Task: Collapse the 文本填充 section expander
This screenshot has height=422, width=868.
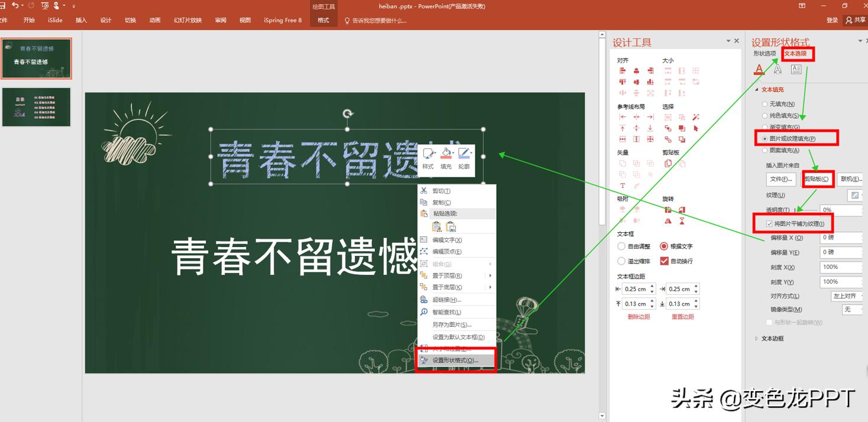Action: pyautogui.click(x=756, y=89)
